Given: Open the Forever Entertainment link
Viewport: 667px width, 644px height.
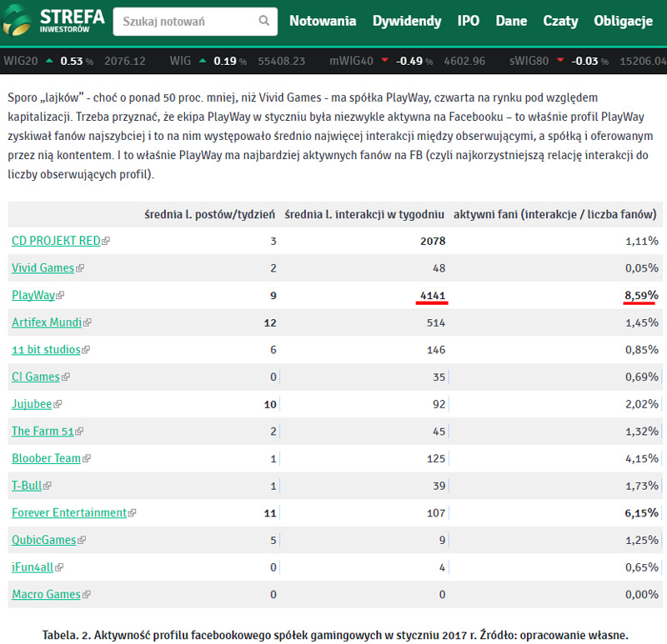Looking at the screenshot, I should point(69,512).
